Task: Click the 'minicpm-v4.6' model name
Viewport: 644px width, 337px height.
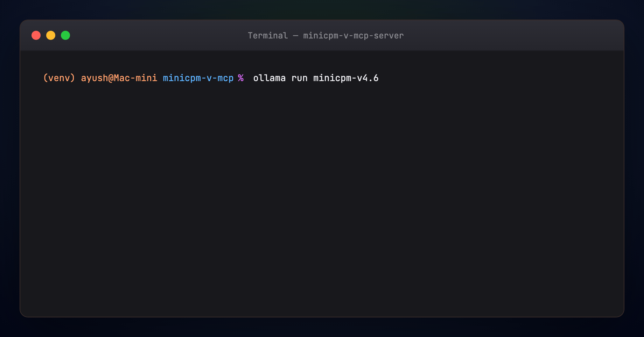Action: [x=346, y=78]
